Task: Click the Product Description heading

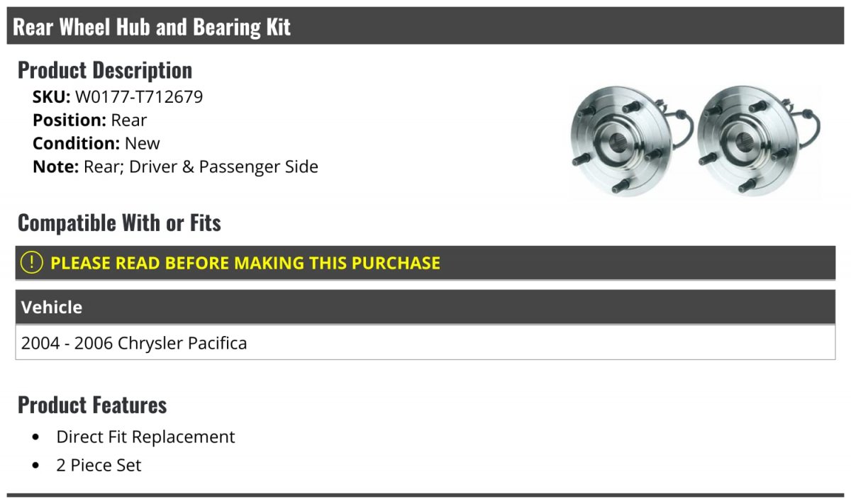Action: pyautogui.click(x=105, y=70)
